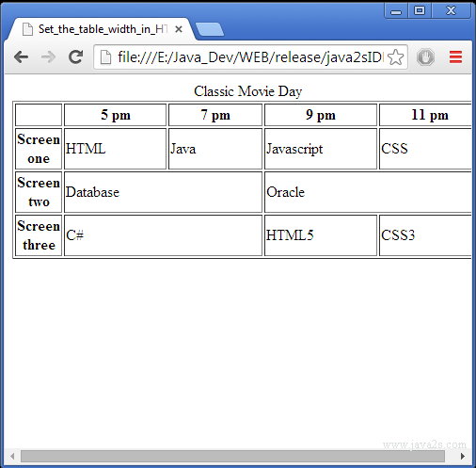Click the "Classic Movie Day" caption
Screen dimensions: 476x468
[247, 91]
